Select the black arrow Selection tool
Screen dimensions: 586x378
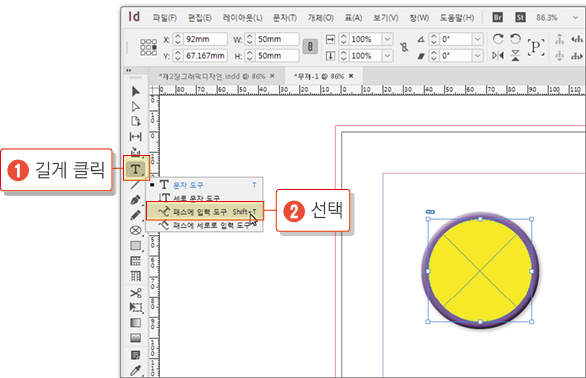click(x=136, y=92)
